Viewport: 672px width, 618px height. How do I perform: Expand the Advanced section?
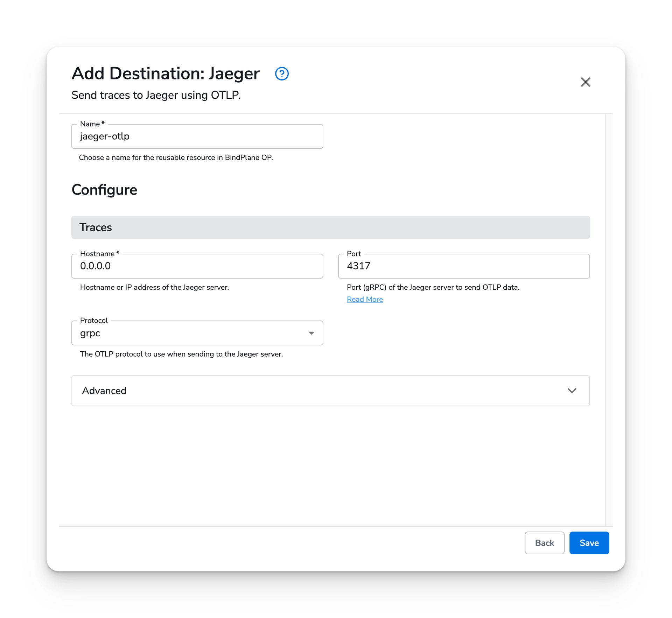pyautogui.click(x=330, y=391)
